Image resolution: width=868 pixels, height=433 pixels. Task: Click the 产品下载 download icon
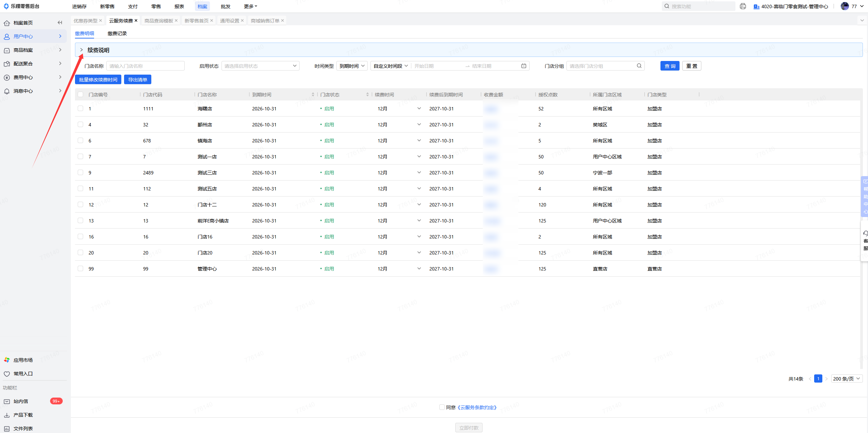click(x=7, y=415)
